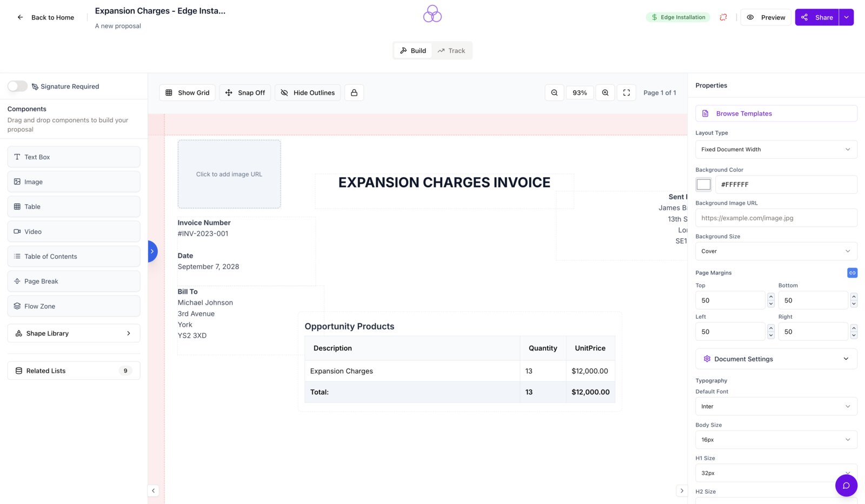The image size is (865, 504).
Task: Click the app logo circles icon
Action: click(x=432, y=14)
